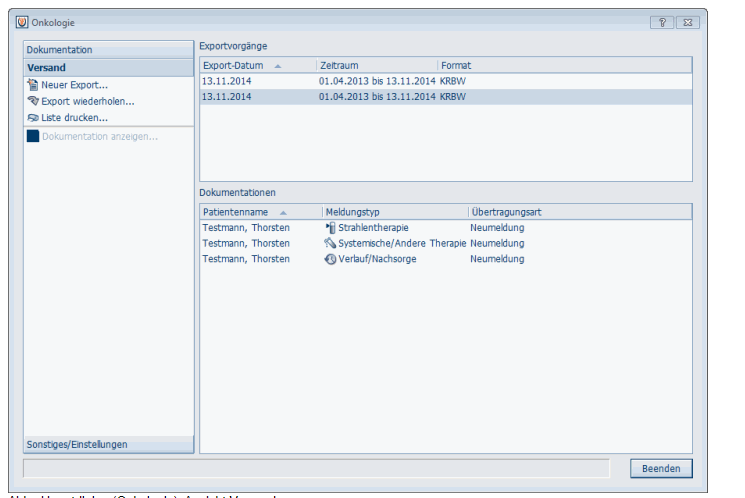Screen dimensions: 745x498
Task: Select the Versand section header
Action: pyautogui.click(x=108, y=67)
